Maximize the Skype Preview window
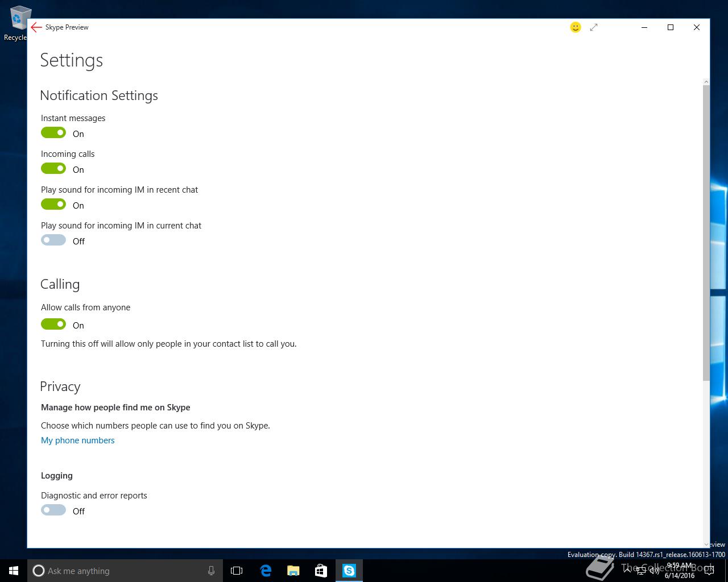Viewport: 728px width, 582px height. click(671, 27)
